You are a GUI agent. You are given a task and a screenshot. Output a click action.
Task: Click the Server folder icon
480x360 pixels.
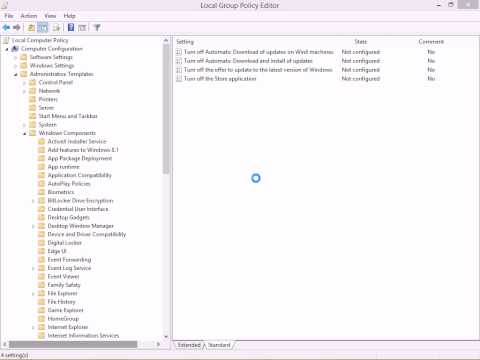32,108
